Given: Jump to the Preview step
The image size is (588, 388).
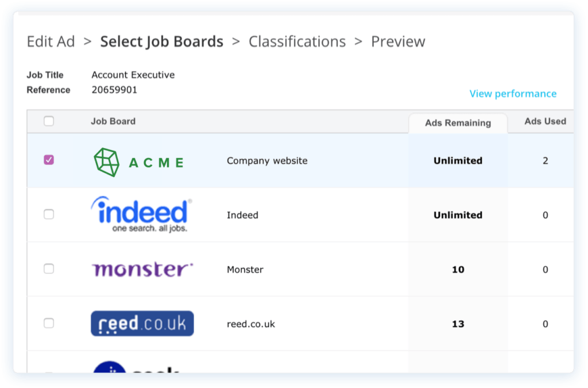Looking at the screenshot, I should pyautogui.click(x=398, y=41).
